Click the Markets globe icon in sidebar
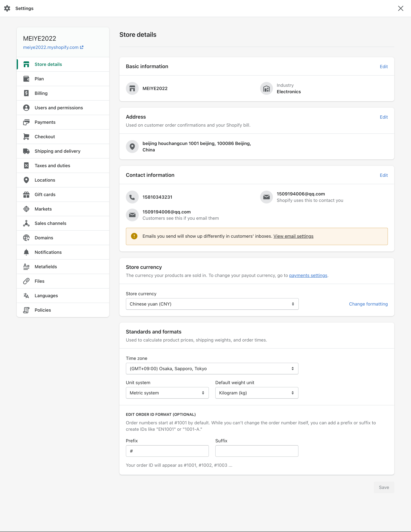Viewport: 411px width, 532px height. point(26,209)
